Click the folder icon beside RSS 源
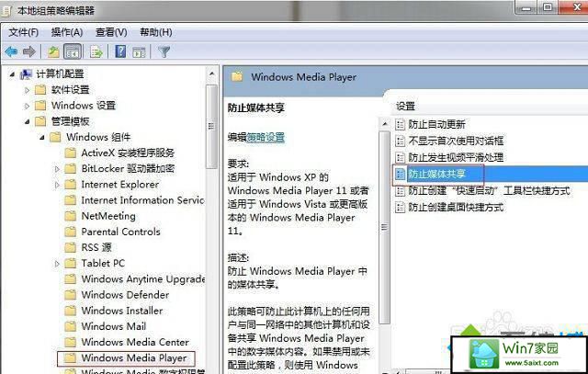 pos(70,247)
